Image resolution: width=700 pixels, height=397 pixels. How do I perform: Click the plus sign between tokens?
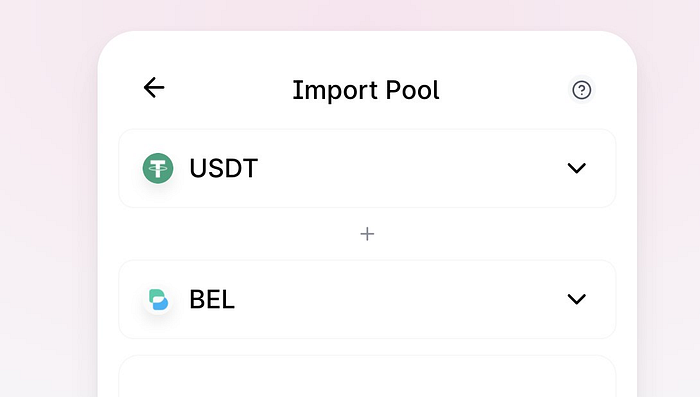(x=367, y=234)
